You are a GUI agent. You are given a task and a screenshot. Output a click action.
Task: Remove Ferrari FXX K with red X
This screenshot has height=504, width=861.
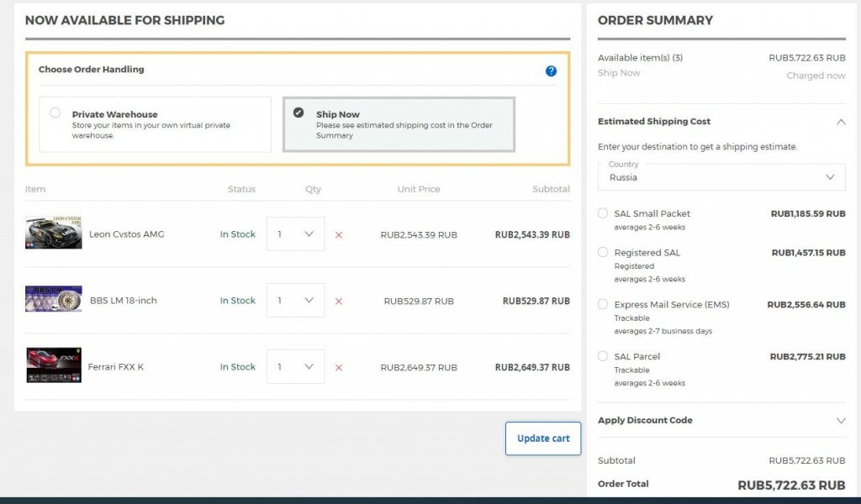(x=339, y=367)
